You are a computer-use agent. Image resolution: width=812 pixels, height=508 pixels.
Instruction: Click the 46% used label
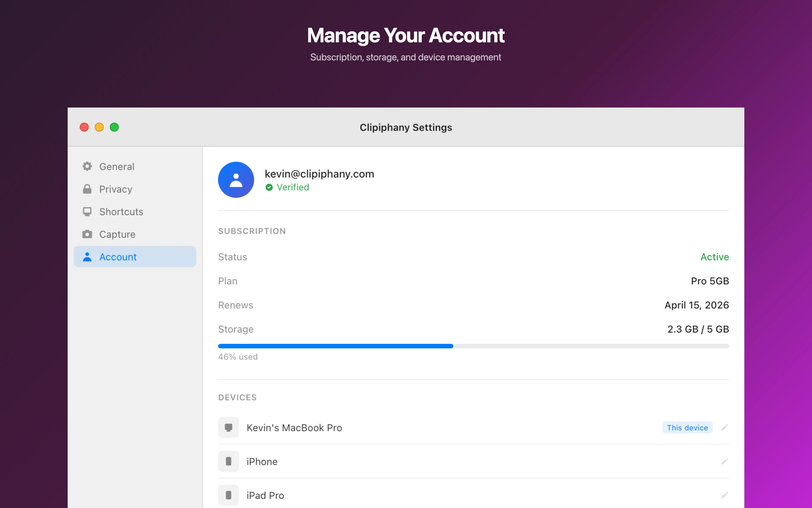click(238, 357)
